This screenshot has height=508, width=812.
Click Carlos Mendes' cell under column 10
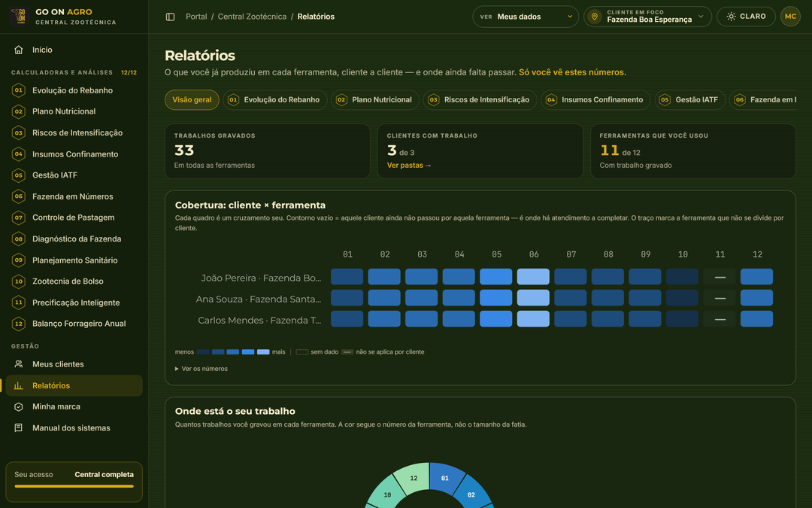coord(682,319)
